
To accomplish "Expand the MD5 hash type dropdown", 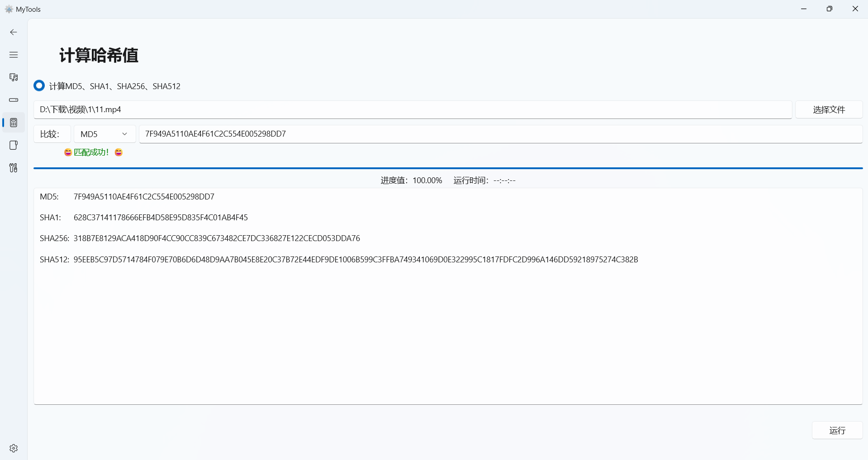I will coord(105,134).
